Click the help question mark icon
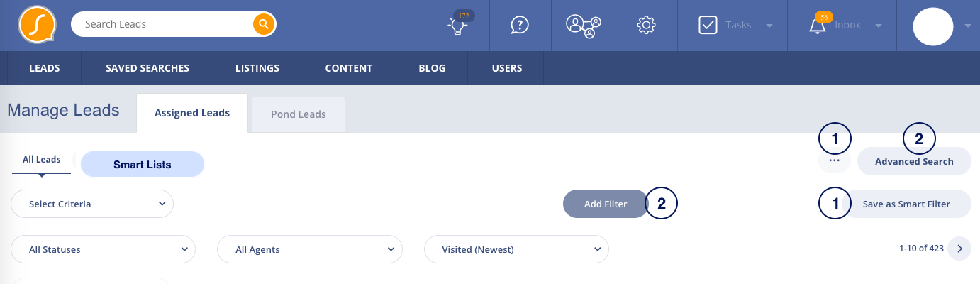Viewport: 980px width, 284px height. tap(520, 25)
